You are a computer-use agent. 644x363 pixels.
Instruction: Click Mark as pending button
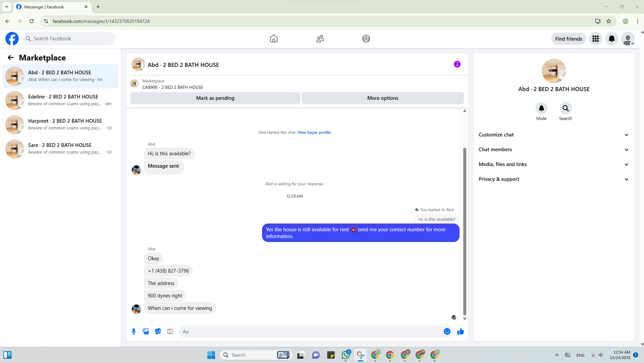pyautogui.click(x=215, y=98)
